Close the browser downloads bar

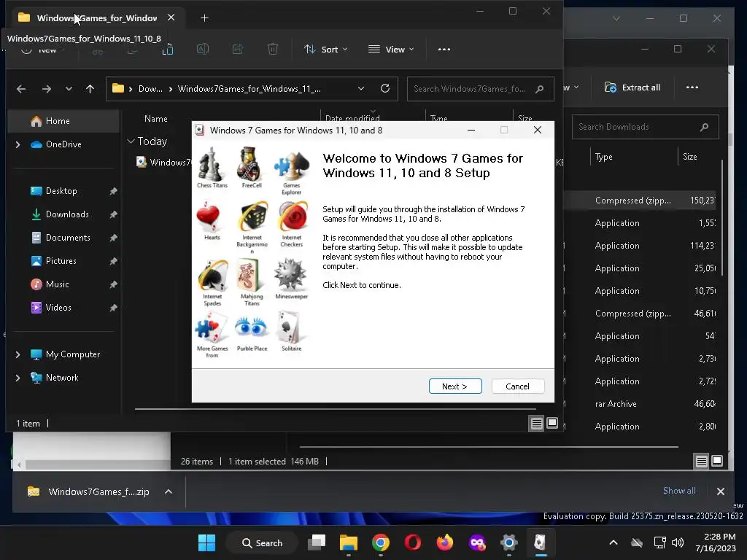click(720, 491)
